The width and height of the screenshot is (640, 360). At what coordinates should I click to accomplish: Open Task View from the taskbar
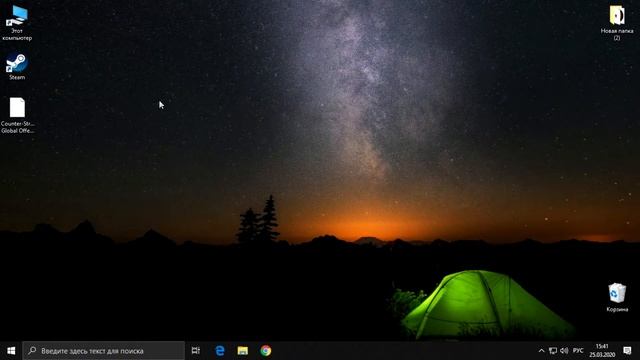tap(196, 351)
